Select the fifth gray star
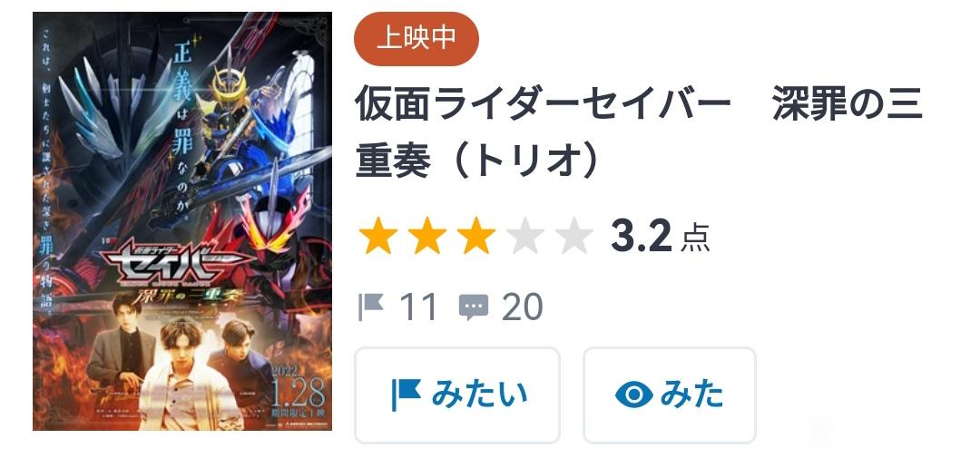 (573, 236)
